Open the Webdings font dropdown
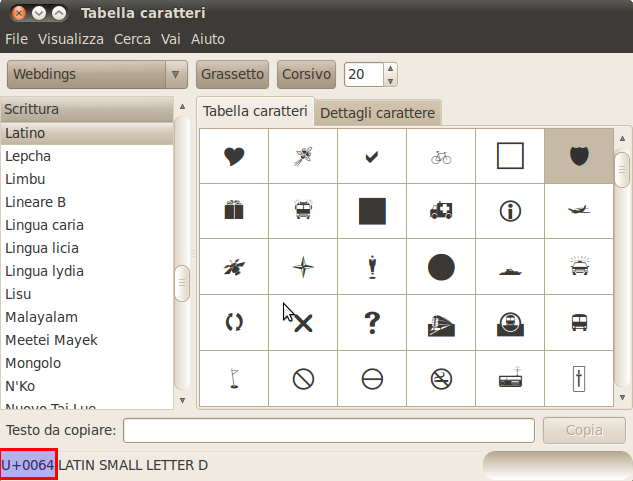 (97, 74)
